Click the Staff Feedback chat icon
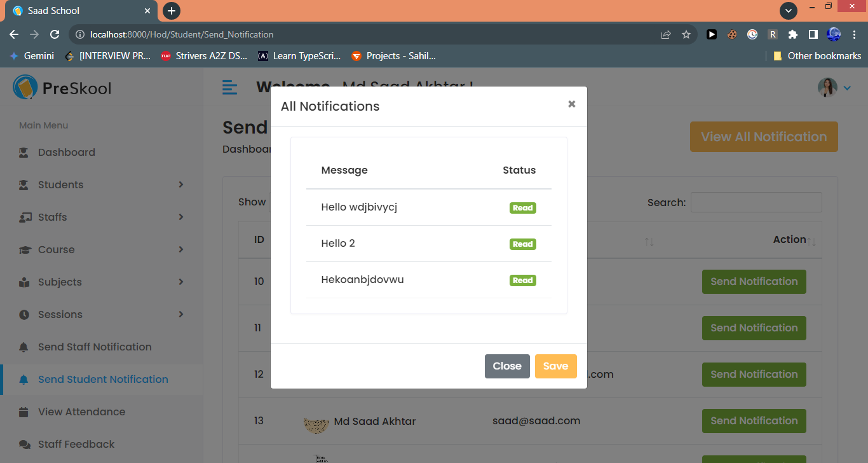Image resolution: width=868 pixels, height=463 pixels. pos(24,445)
